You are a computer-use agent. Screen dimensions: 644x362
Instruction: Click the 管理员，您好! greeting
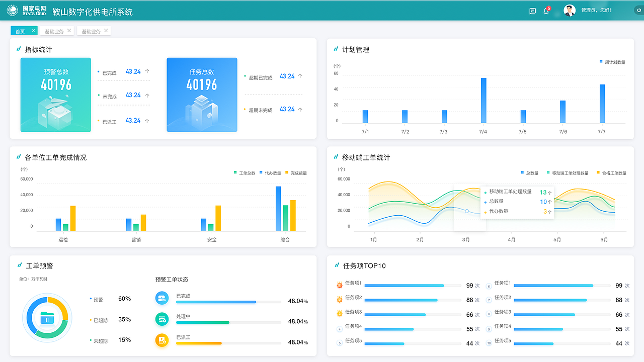point(596,11)
